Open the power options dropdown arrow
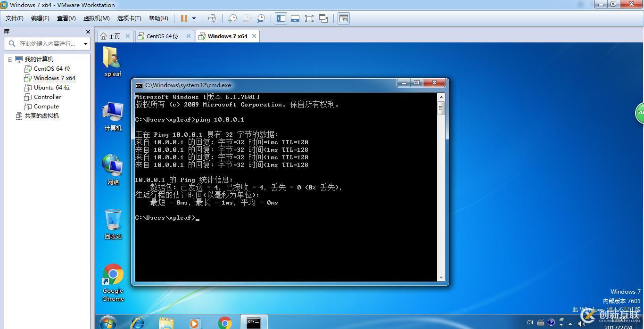Image resolution: width=644 pixels, height=329 pixels. [194, 18]
